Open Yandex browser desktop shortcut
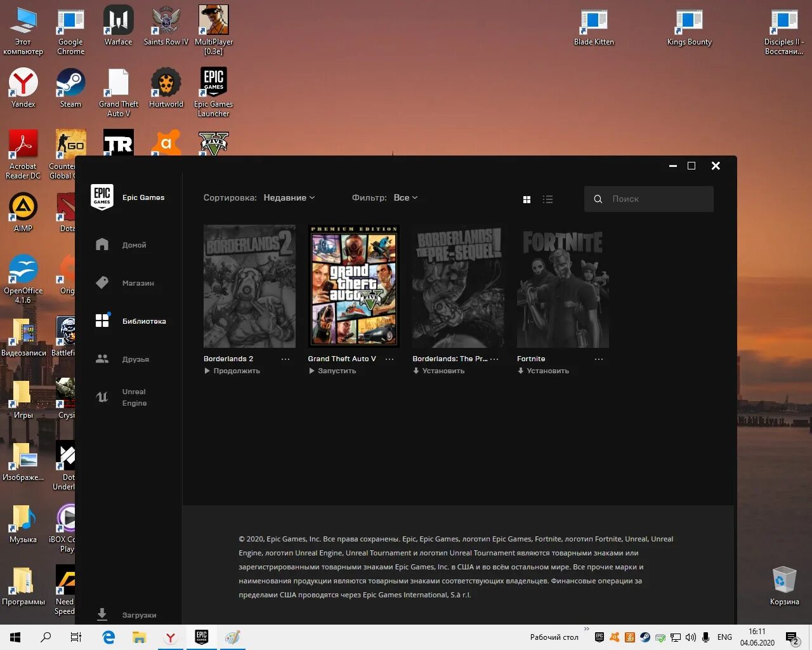 23,88
